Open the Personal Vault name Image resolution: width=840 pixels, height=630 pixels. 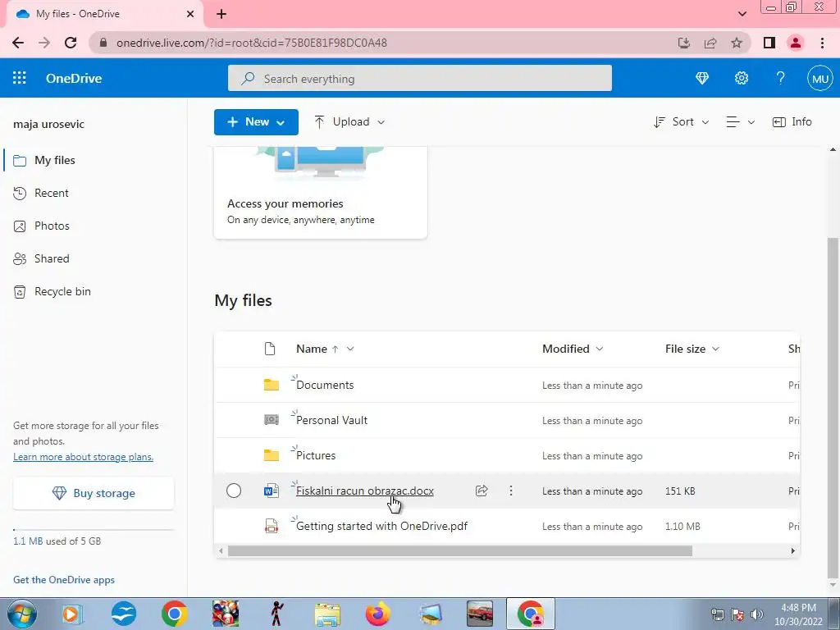pyautogui.click(x=331, y=420)
